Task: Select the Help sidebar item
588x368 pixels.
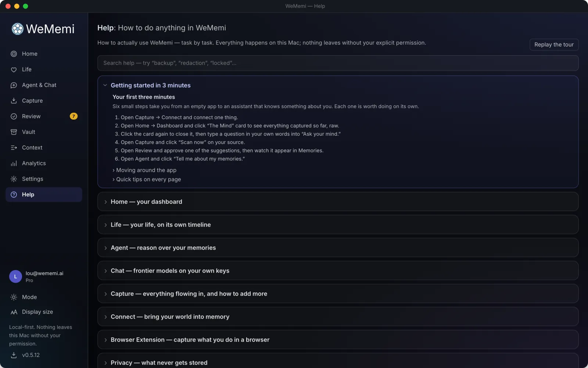Action: coord(44,195)
